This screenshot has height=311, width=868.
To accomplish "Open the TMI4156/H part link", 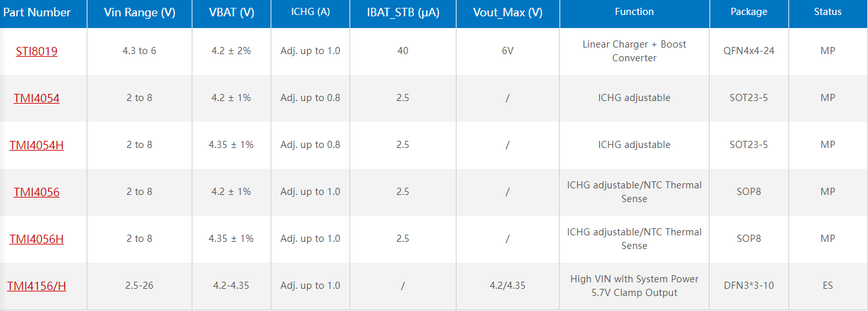I will (37, 286).
